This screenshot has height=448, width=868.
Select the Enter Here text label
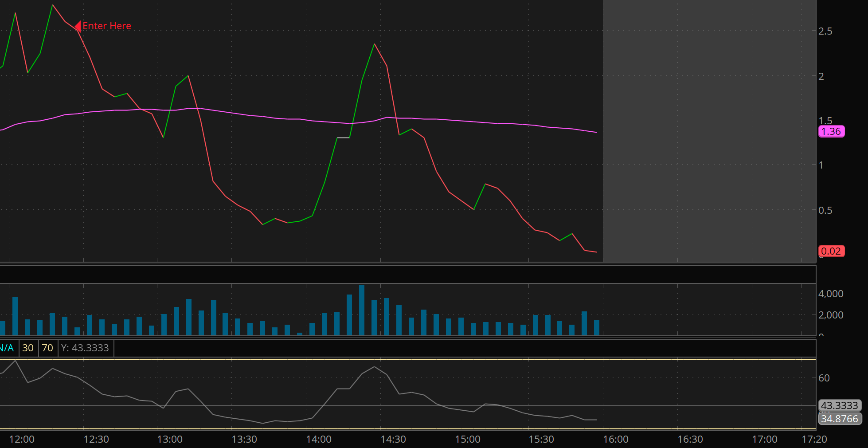point(107,26)
